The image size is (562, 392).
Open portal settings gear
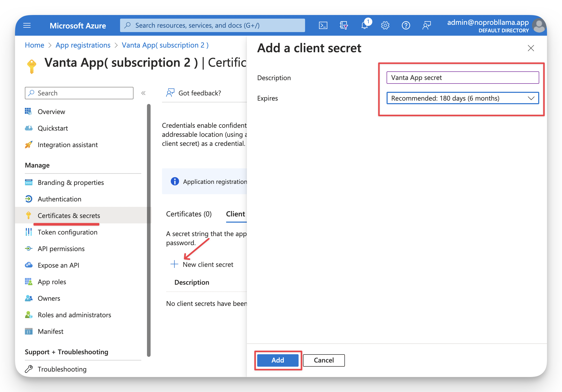tap(385, 25)
